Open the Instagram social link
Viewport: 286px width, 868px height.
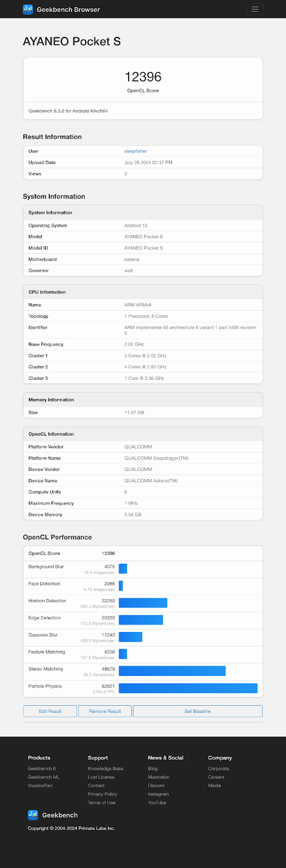point(158,794)
